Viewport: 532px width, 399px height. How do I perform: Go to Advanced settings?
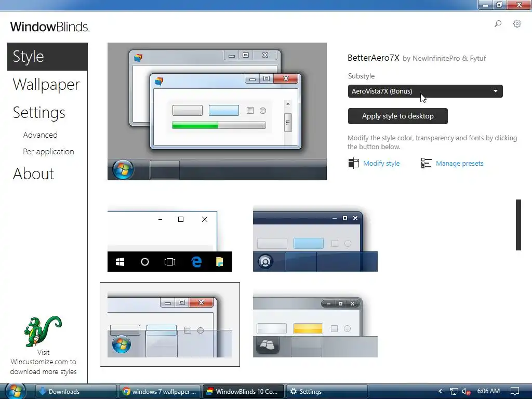pos(41,135)
